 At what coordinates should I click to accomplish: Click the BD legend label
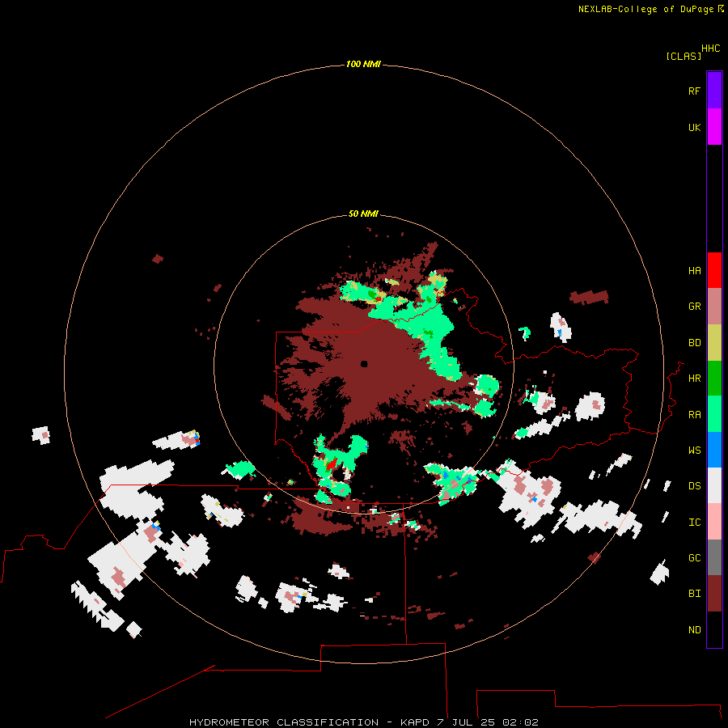point(694,343)
